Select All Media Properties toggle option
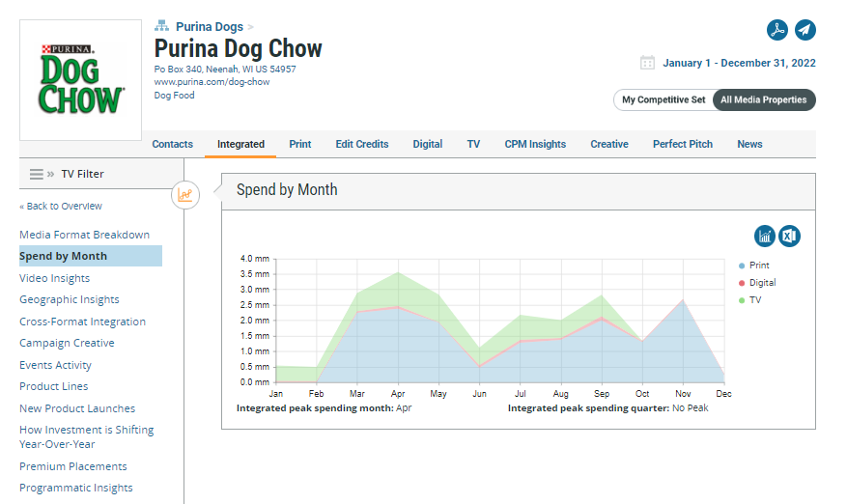The image size is (847, 504). tap(763, 100)
